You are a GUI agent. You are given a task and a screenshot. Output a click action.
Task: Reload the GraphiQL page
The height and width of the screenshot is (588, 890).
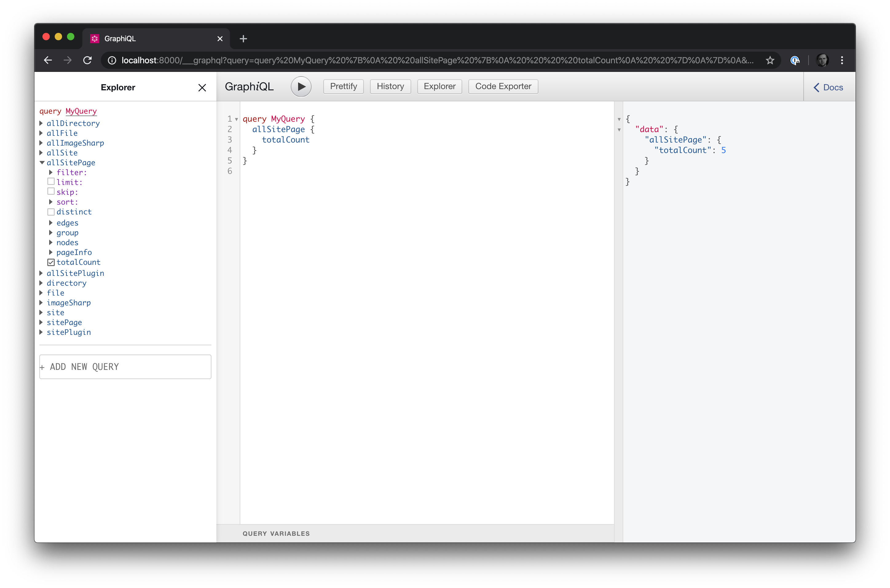click(x=87, y=60)
